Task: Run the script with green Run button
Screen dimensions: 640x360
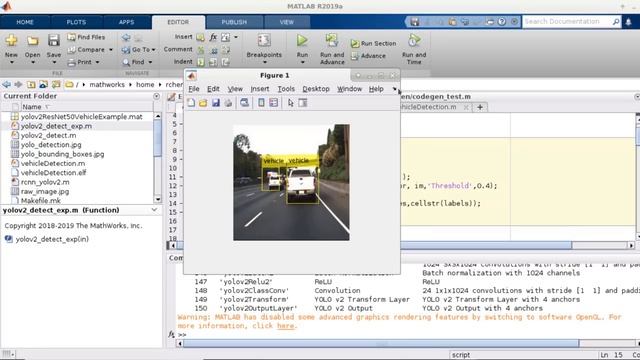Action: [x=302, y=40]
